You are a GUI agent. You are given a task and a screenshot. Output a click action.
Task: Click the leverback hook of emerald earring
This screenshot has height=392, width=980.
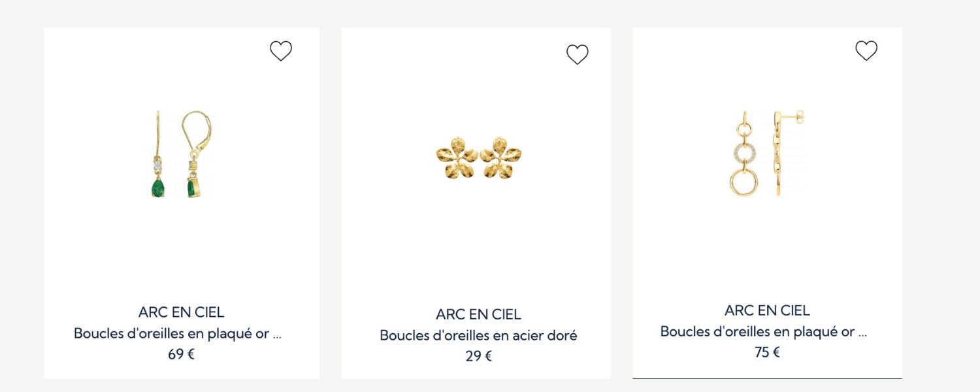(197, 127)
